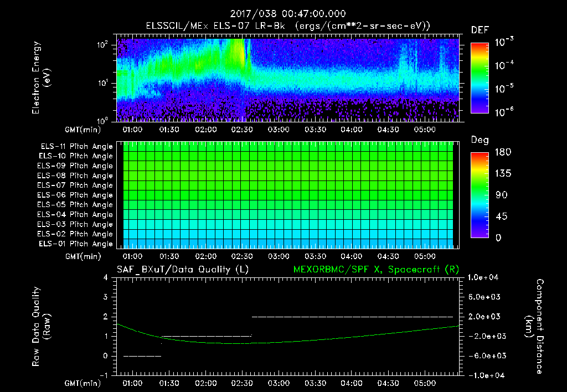Viewport: 567px width, 392px height.
Task: Select the ELS-09 Pitch Angle row label
Action: [75, 166]
